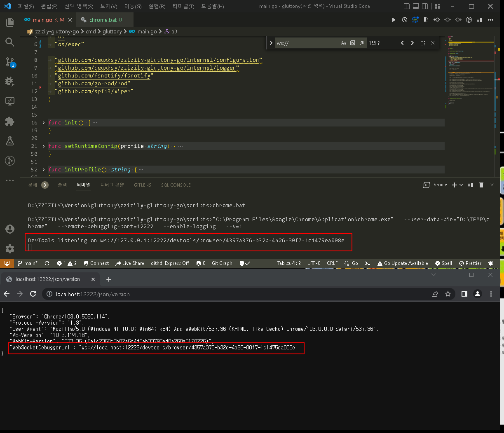Toggle Match Whole Word in find widget
504x433 pixels.
tap(353, 43)
